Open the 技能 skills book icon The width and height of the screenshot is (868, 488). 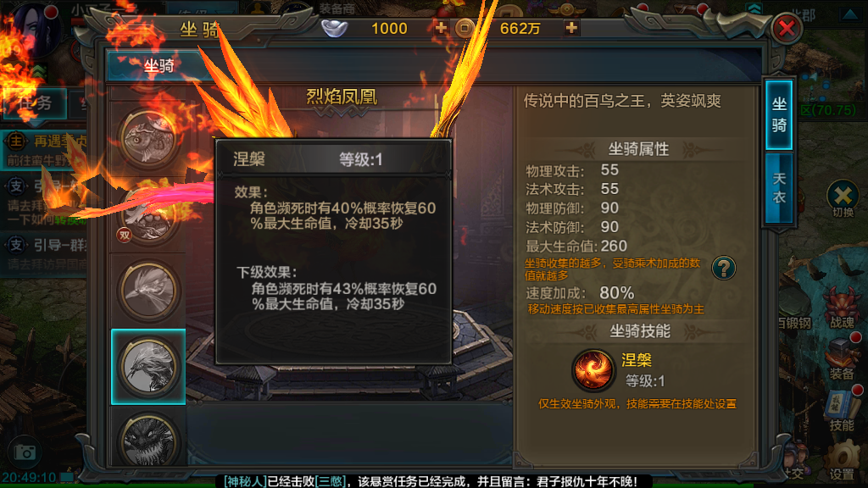click(842, 411)
